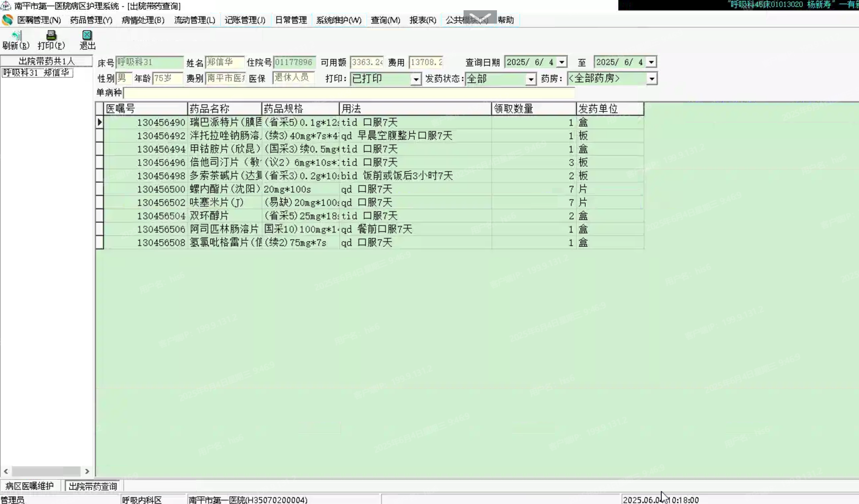Screen dimensions: 859x504
Task: Select patient 呼吸科31 郑信华 in list
Action: click(x=37, y=73)
